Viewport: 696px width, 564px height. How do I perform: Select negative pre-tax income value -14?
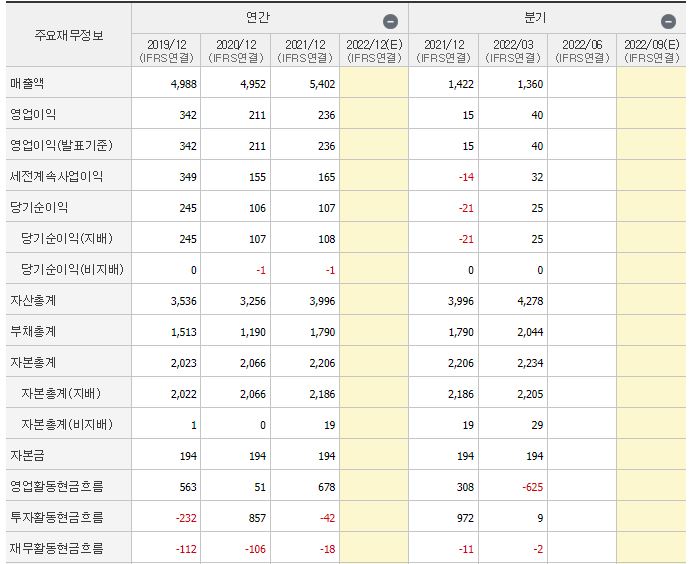point(466,177)
